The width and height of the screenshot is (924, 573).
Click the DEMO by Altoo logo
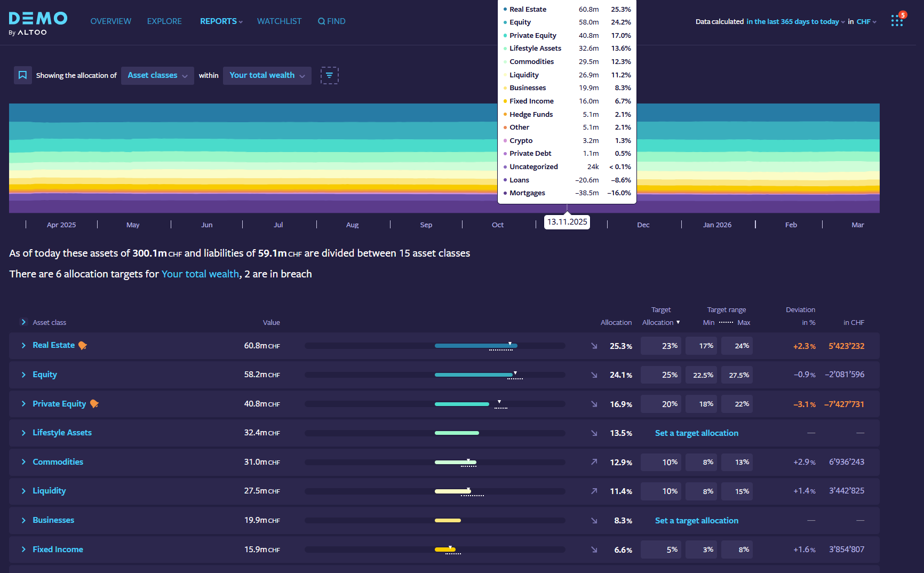(x=38, y=23)
